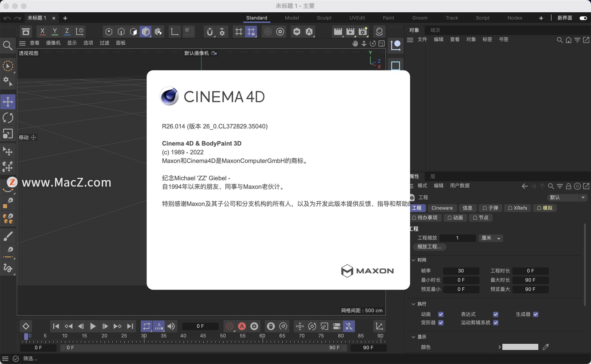Collapse the 显示 section
The width and height of the screenshot is (591, 364).
(413, 337)
